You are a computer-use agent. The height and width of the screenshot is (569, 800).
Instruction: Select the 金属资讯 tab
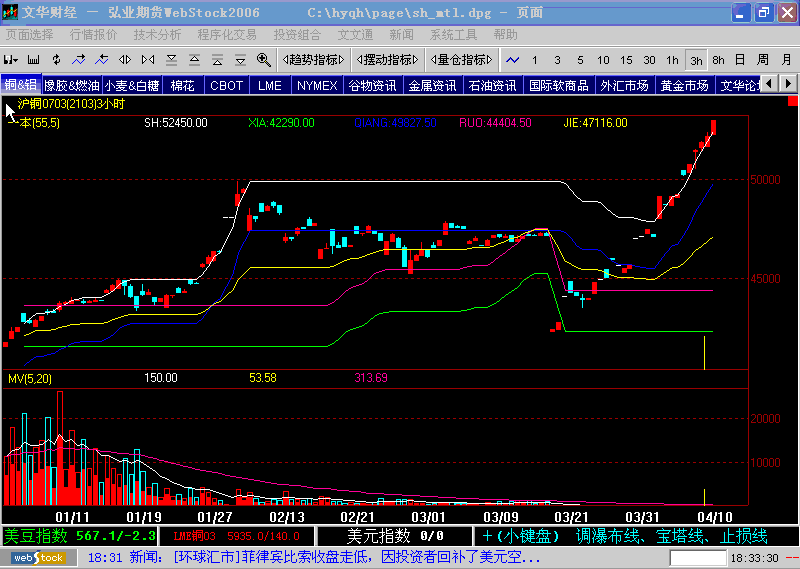pos(433,85)
